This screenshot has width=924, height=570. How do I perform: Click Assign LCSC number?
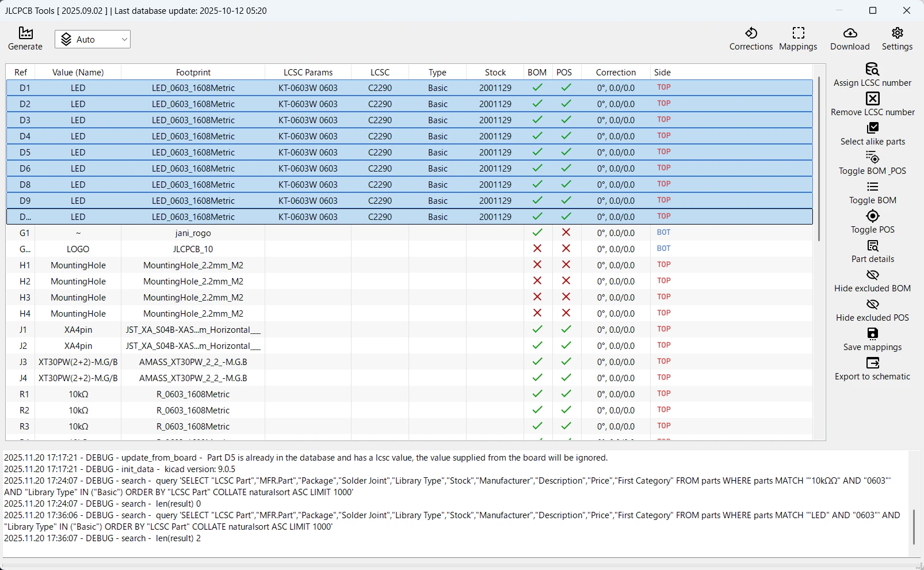[872, 75]
